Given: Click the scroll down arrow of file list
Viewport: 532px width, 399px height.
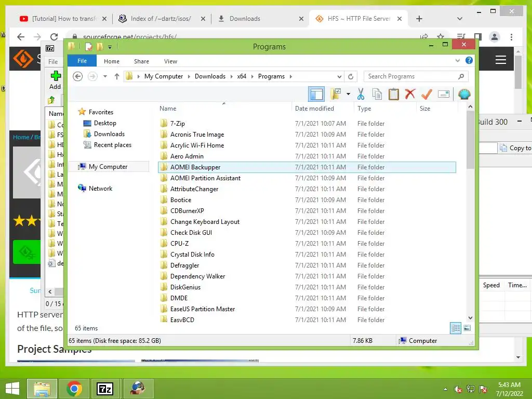Looking at the screenshot, I should [x=470, y=318].
